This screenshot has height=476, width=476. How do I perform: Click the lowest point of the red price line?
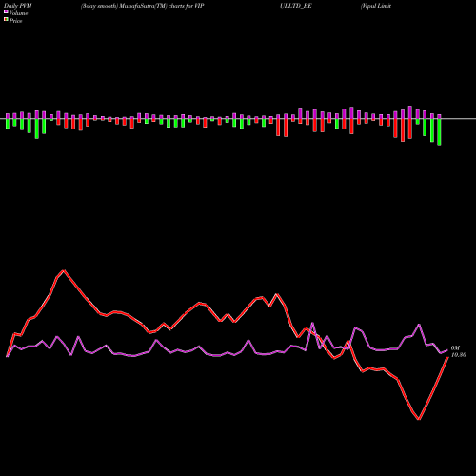click(x=419, y=419)
